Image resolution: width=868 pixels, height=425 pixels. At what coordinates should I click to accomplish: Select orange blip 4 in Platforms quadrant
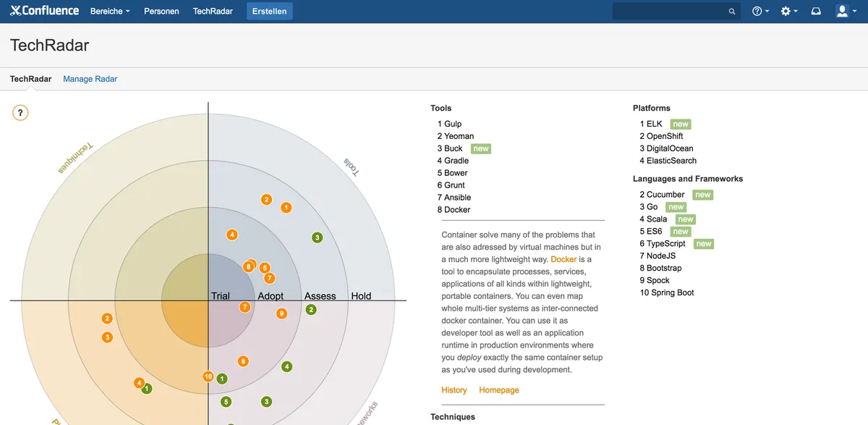(x=139, y=383)
